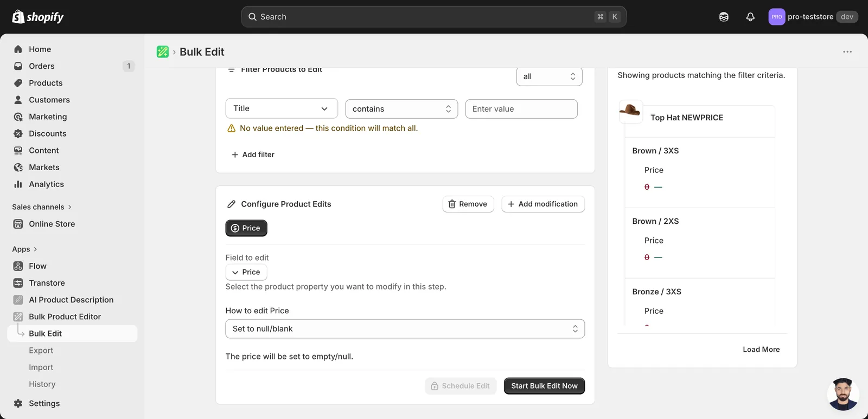Open the 'contains' condition dropdown
This screenshot has height=419, width=868.
click(401, 109)
